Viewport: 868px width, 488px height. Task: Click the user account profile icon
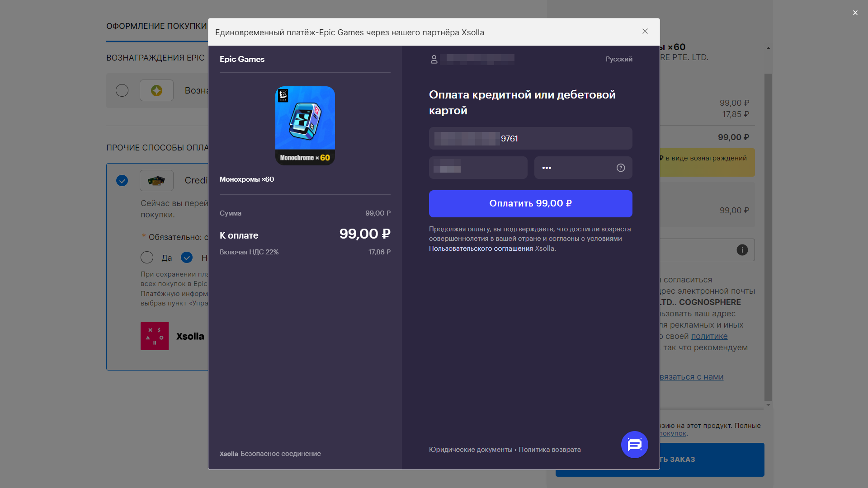[x=434, y=59]
